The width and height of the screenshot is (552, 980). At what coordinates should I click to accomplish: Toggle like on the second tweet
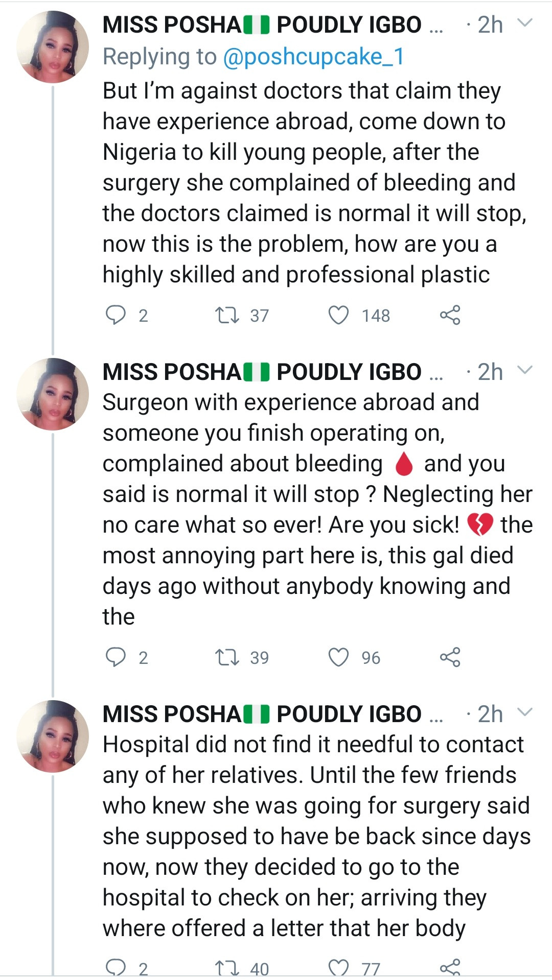338,658
